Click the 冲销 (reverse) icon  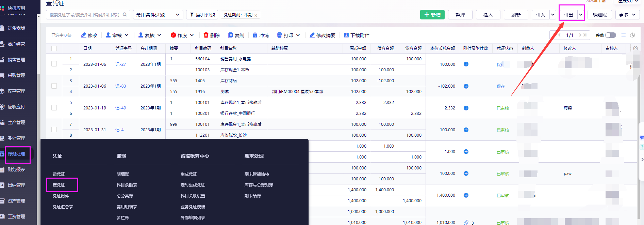pos(255,35)
